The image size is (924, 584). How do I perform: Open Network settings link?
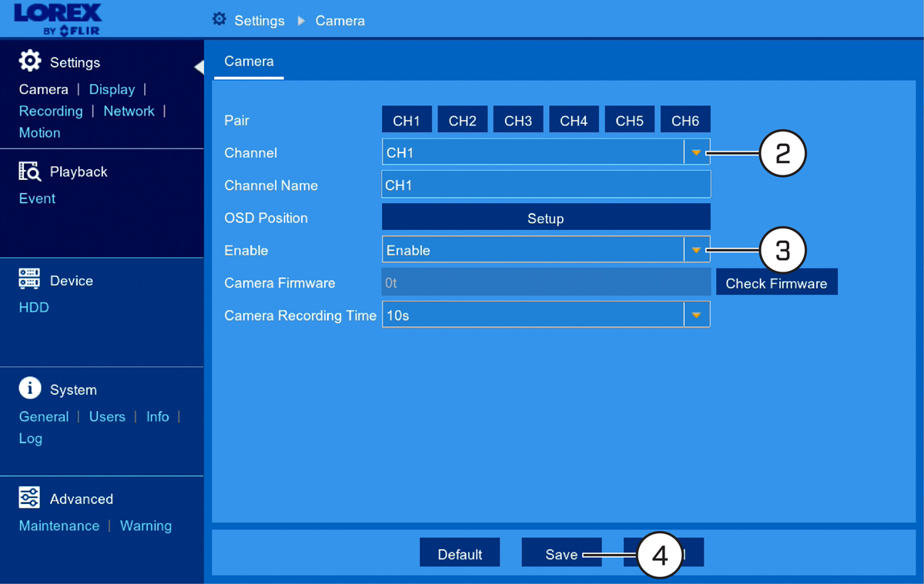(129, 111)
